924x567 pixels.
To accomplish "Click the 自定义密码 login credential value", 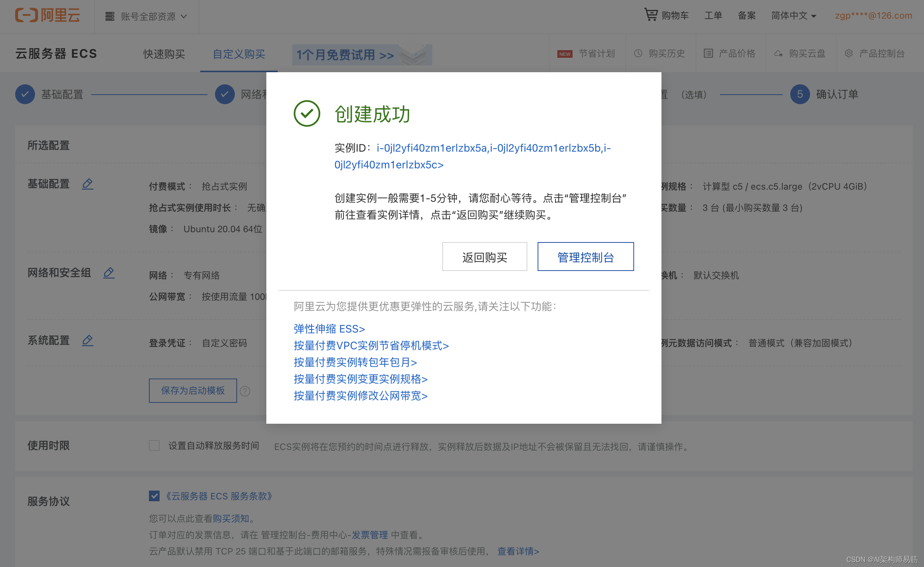I will (224, 343).
